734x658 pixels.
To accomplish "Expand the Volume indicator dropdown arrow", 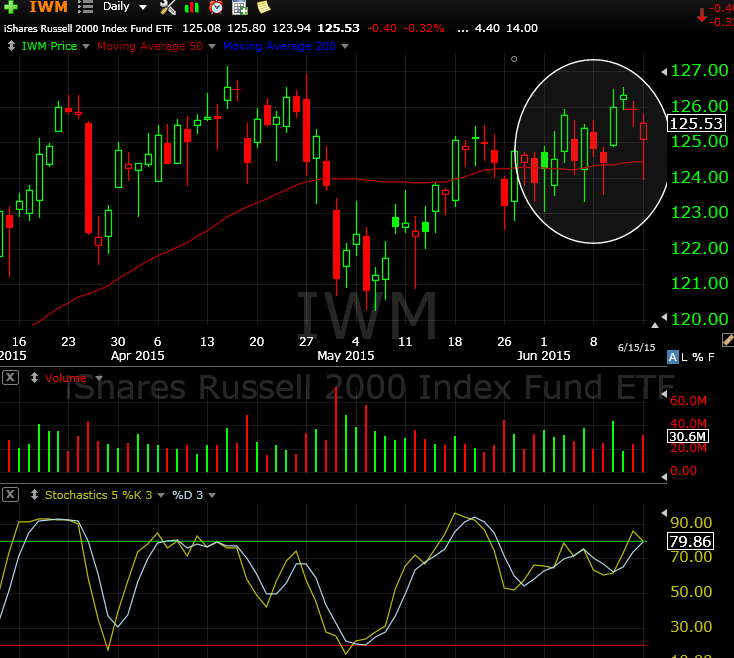I will point(98,378).
